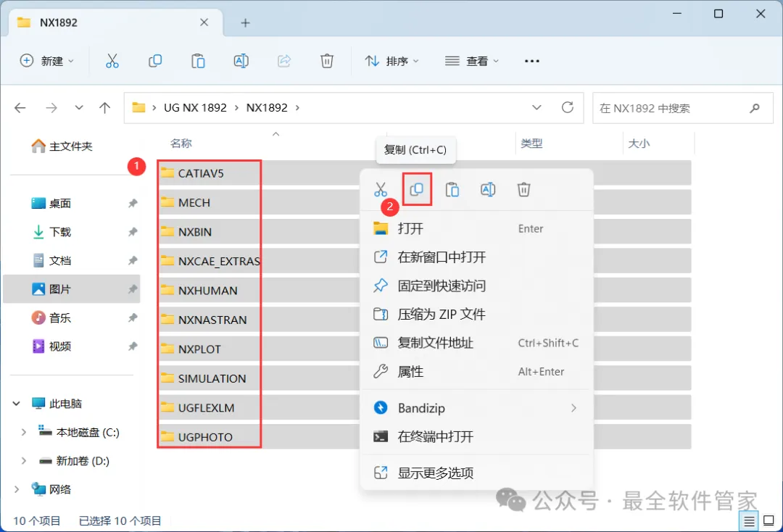Go back with the left arrow
Screen dimensions: 783x532
[x=20, y=108]
